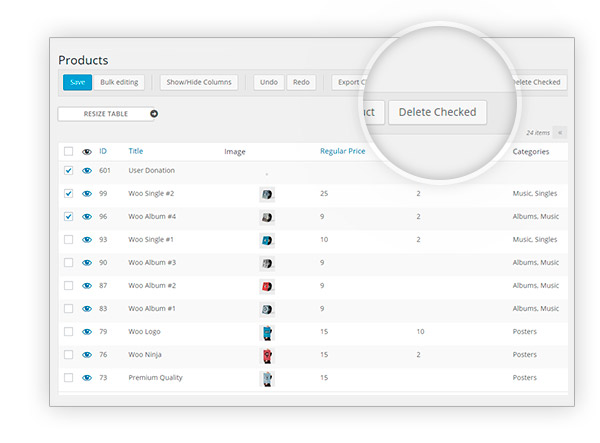Click the RESIZE TABLE bar
600x443 pixels.
tap(108, 114)
